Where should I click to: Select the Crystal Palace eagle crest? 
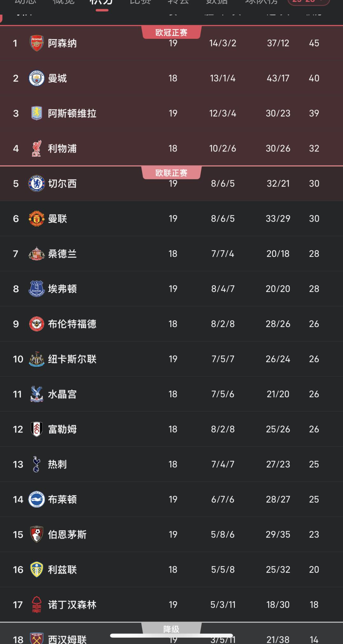click(37, 394)
